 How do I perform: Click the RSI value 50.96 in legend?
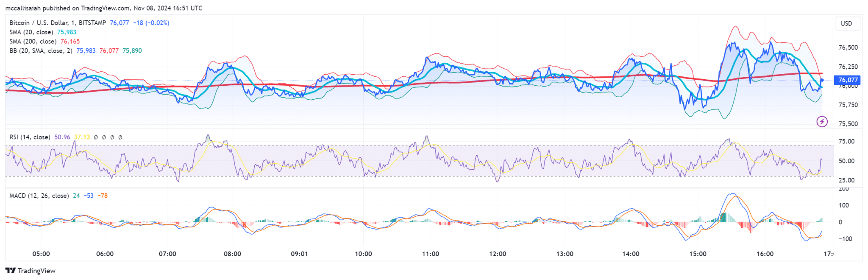pyautogui.click(x=62, y=137)
